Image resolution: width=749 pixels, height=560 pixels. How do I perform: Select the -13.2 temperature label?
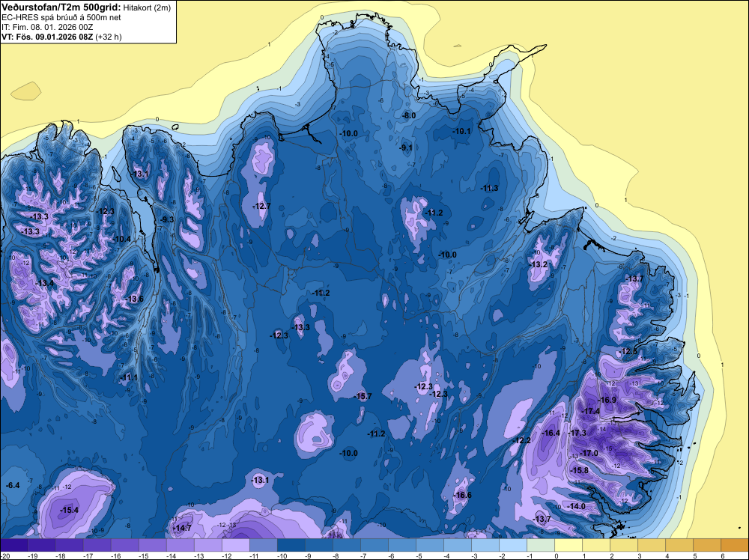pos(539,264)
